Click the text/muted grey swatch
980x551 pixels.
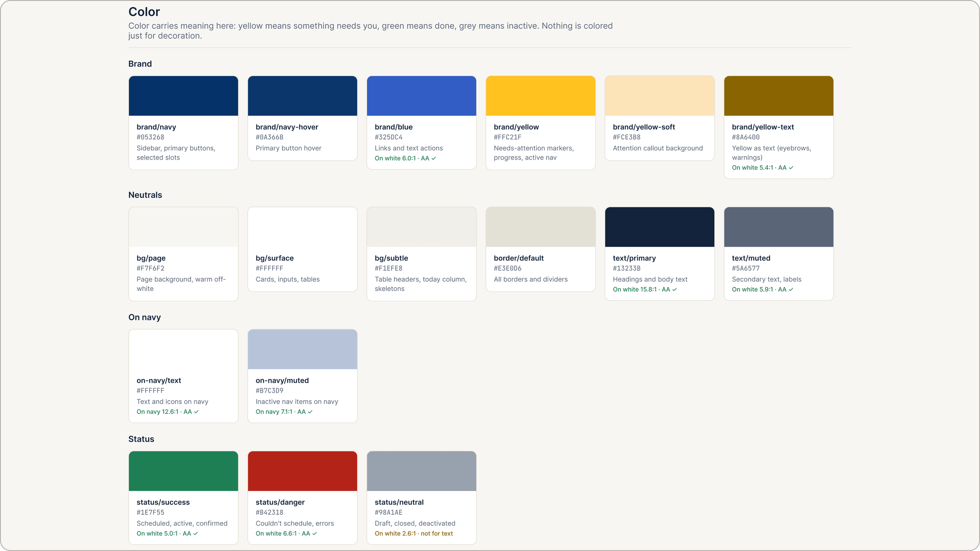click(x=778, y=227)
